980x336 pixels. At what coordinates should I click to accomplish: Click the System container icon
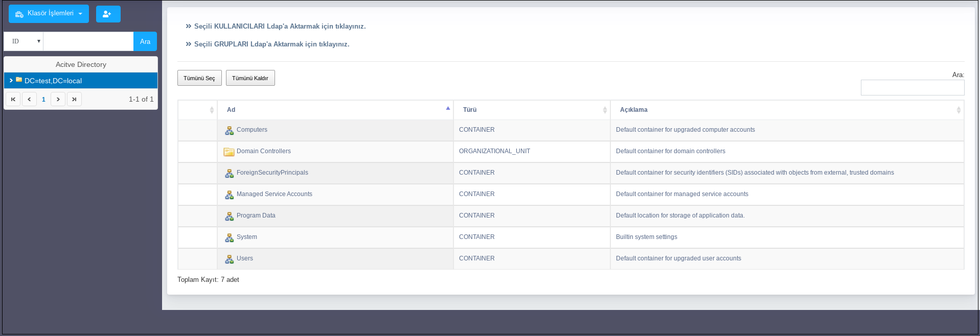click(x=229, y=237)
